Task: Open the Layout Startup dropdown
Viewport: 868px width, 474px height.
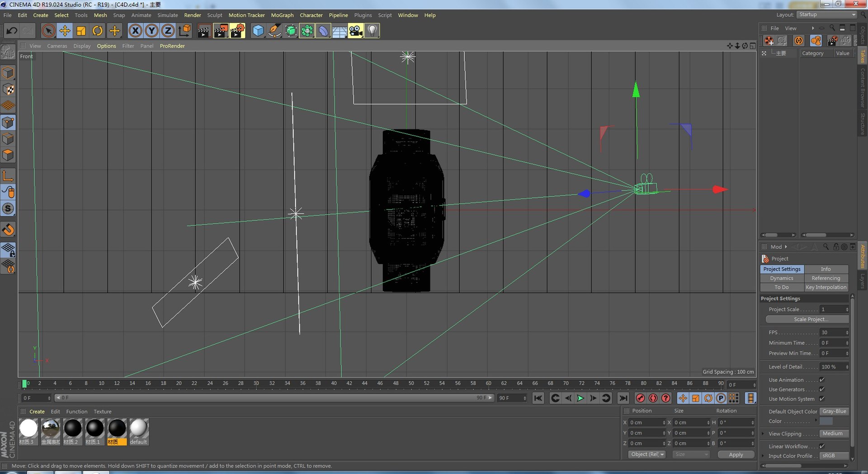Action: 827,14
